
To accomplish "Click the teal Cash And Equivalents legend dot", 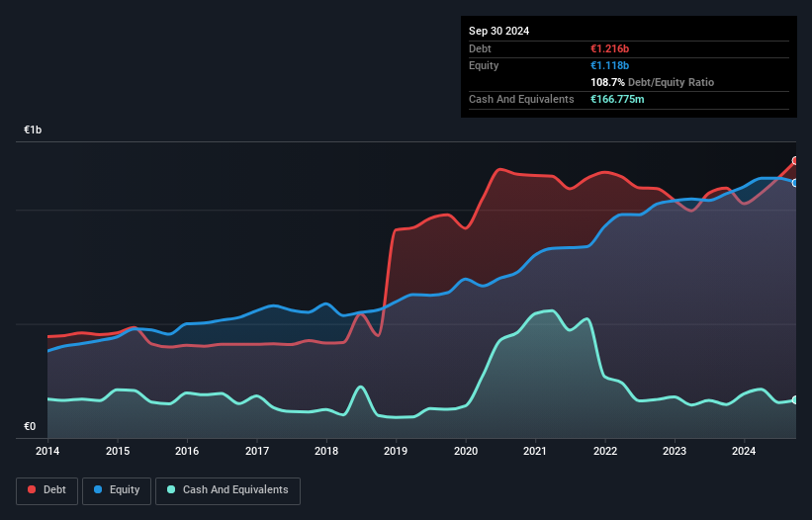I will pyautogui.click(x=171, y=489).
